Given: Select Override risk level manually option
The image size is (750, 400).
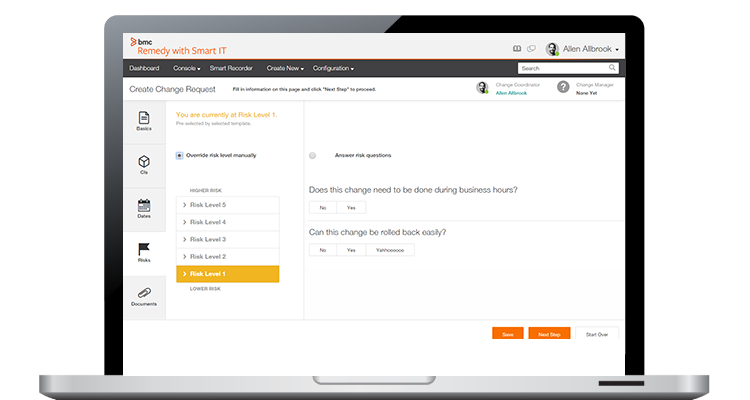Looking at the screenshot, I should coord(179,155).
